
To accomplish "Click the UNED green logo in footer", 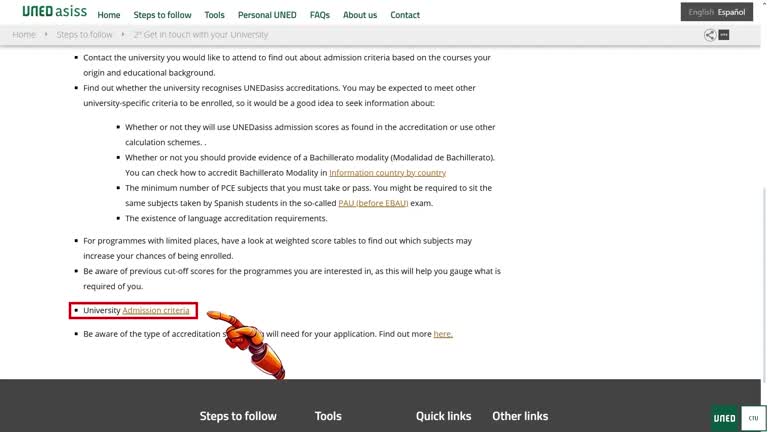I will pyautogui.click(x=724, y=418).
